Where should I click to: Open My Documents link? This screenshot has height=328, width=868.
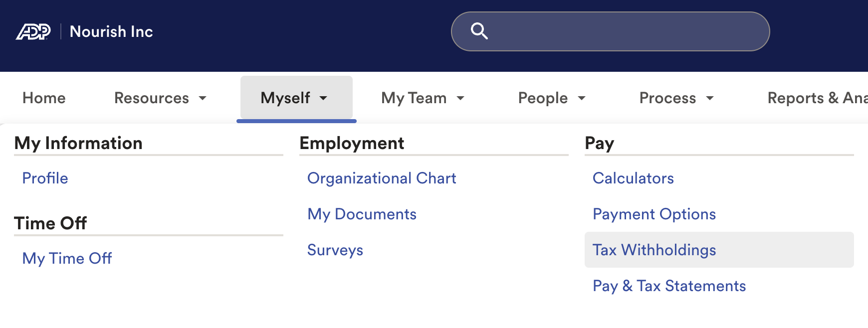(362, 214)
